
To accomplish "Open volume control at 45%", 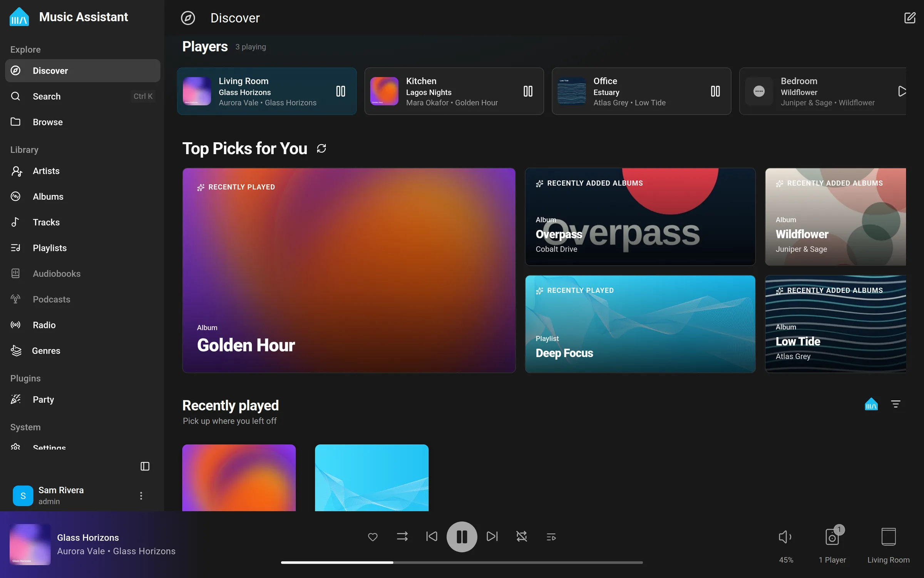I will [x=785, y=545].
